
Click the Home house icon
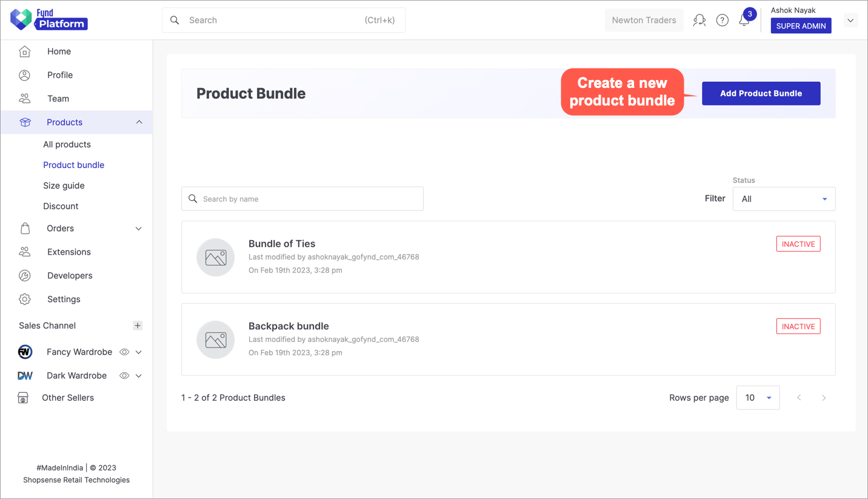[x=24, y=52]
